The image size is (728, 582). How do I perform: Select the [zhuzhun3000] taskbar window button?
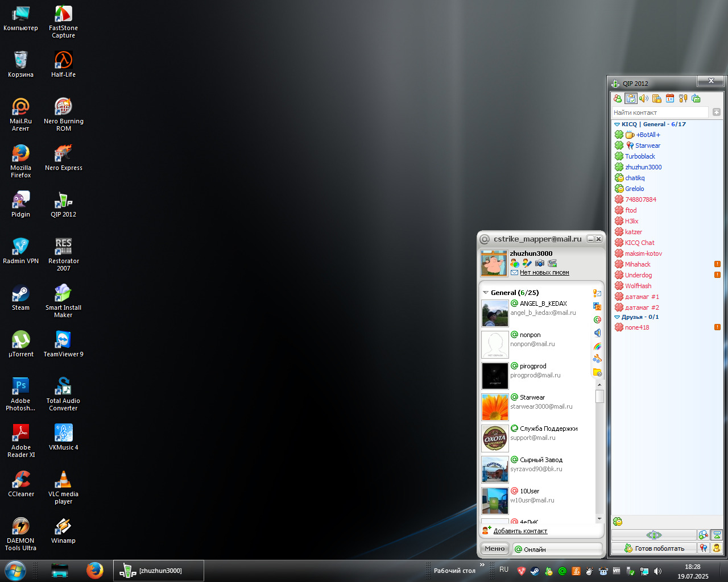click(159, 571)
